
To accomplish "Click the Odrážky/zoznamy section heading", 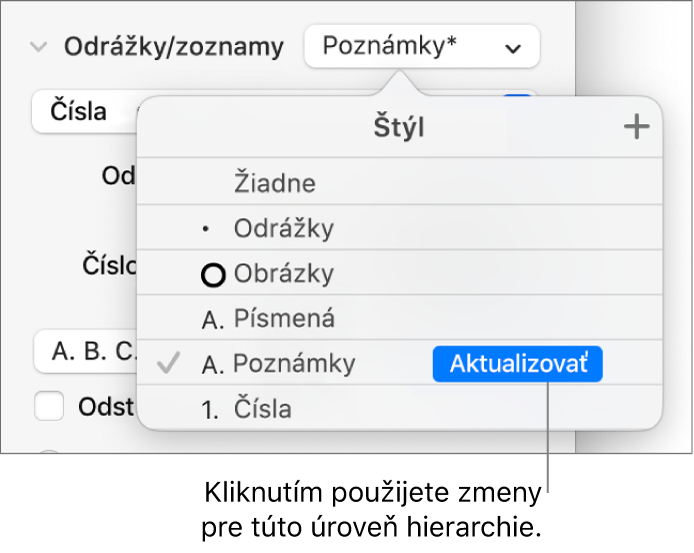I will (x=174, y=47).
